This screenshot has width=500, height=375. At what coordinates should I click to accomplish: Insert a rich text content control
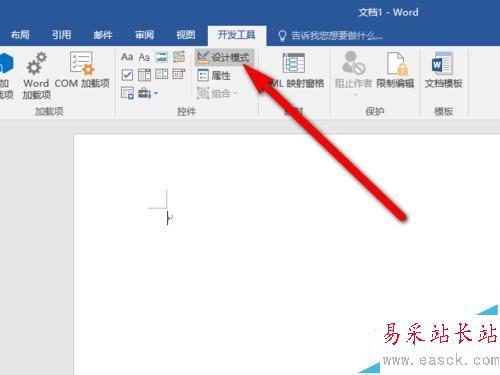(x=127, y=57)
